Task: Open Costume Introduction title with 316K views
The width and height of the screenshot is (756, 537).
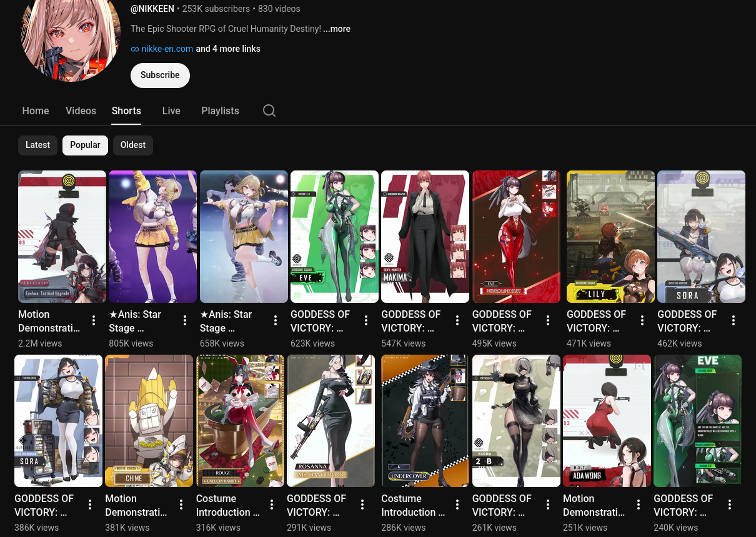Action: pyautogui.click(x=228, y=505)
